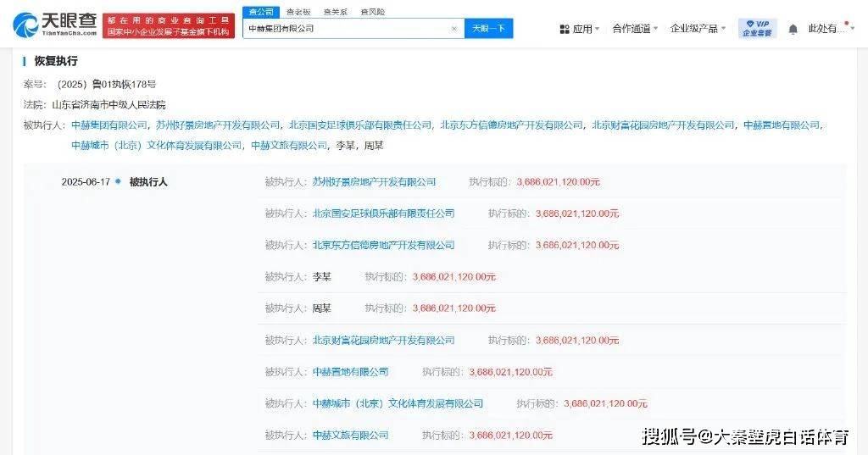Expand the 合作通道 dropdown menu
The width and height of the screenshot is (868, 455).
(635, 28)
